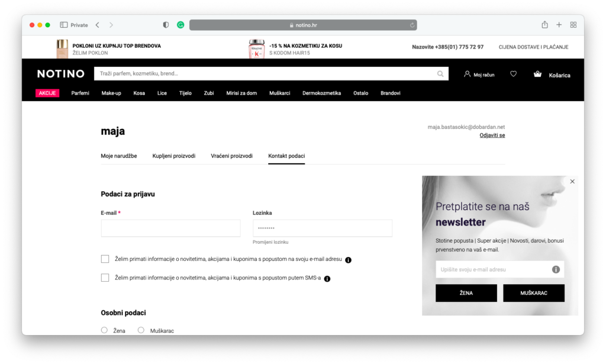Click the Odjavi se link
The image size is (606, 364).
click(492, 136)
